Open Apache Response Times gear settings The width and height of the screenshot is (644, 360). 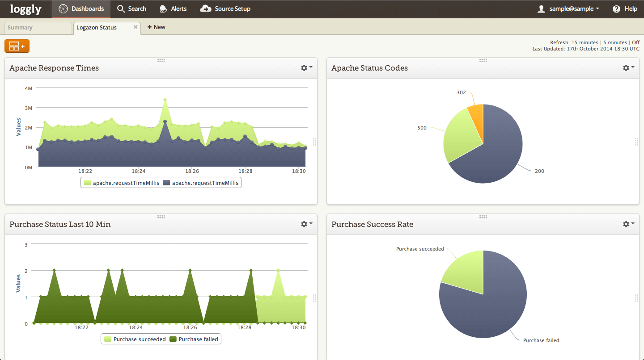(306, 68)
